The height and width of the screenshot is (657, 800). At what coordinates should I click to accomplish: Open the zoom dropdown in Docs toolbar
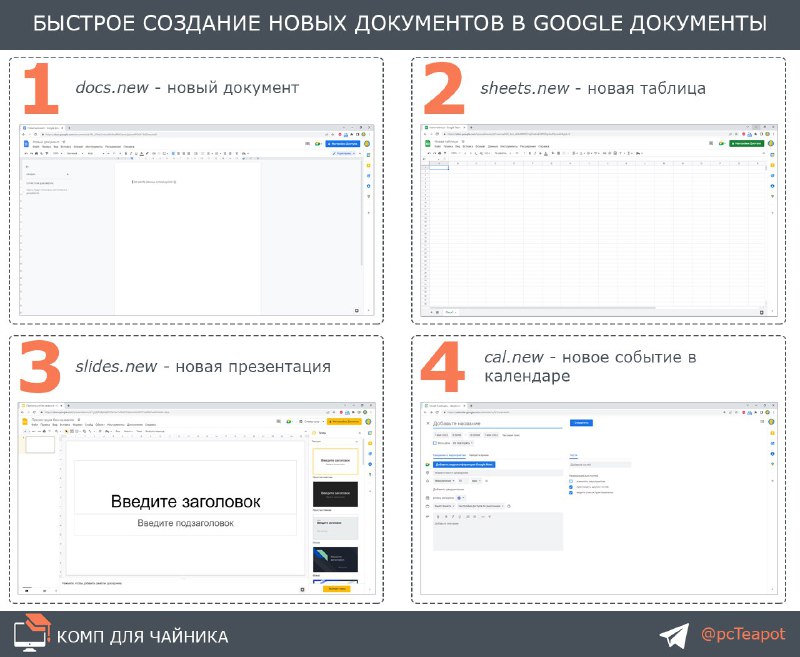click(57, 153)
